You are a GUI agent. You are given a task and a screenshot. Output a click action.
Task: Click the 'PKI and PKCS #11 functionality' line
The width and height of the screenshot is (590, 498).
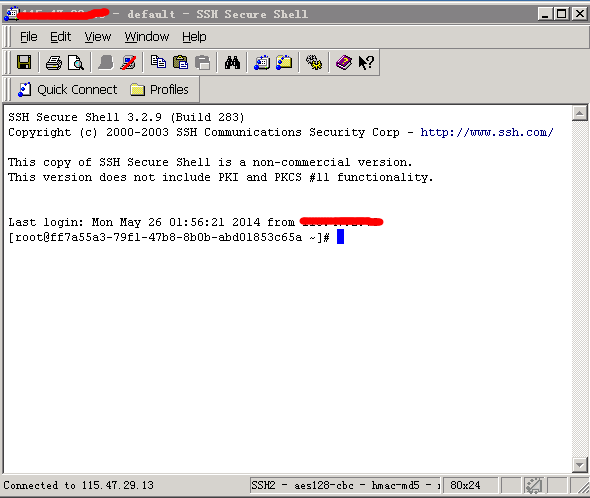coord(220,177)
